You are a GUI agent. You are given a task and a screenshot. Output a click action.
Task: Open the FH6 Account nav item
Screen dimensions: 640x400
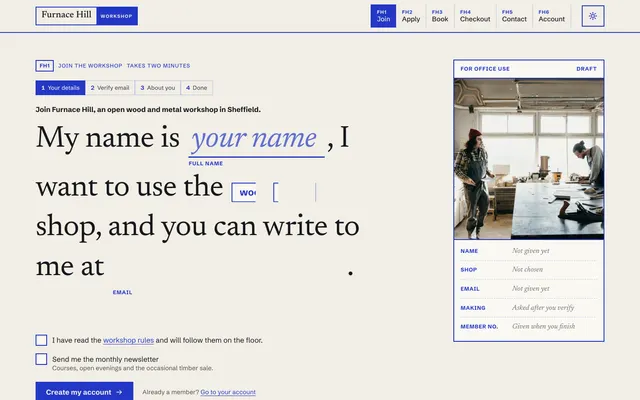[x=551, y=16]
